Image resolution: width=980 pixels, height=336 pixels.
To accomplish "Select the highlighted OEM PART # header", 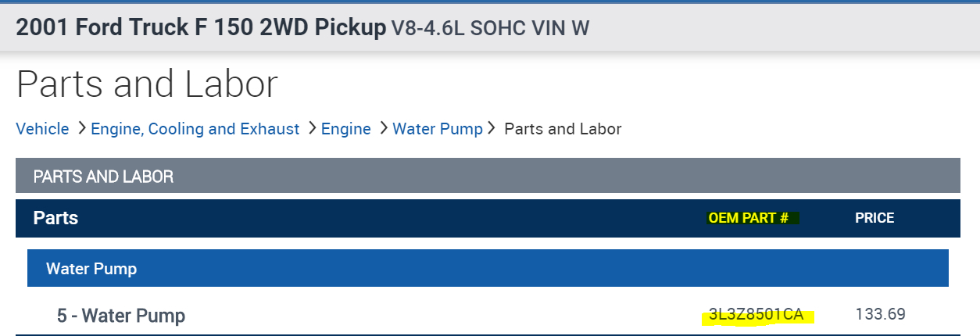I will [748, 218].
